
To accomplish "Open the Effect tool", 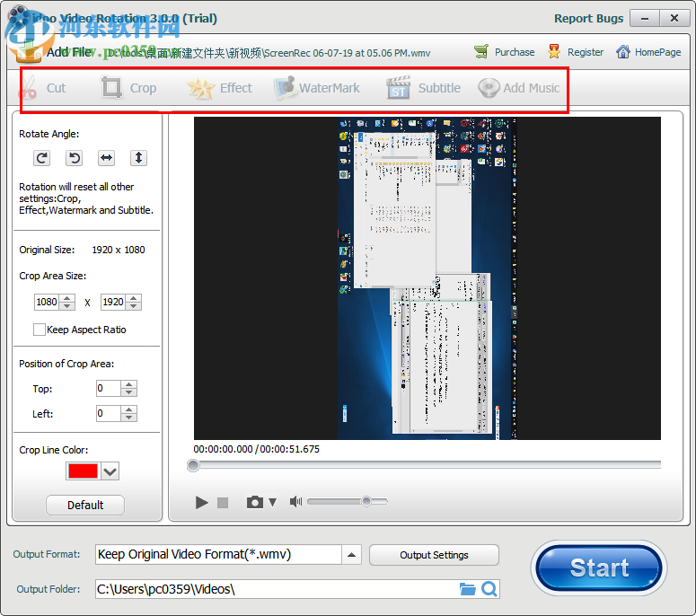I will tap(219, 88).
